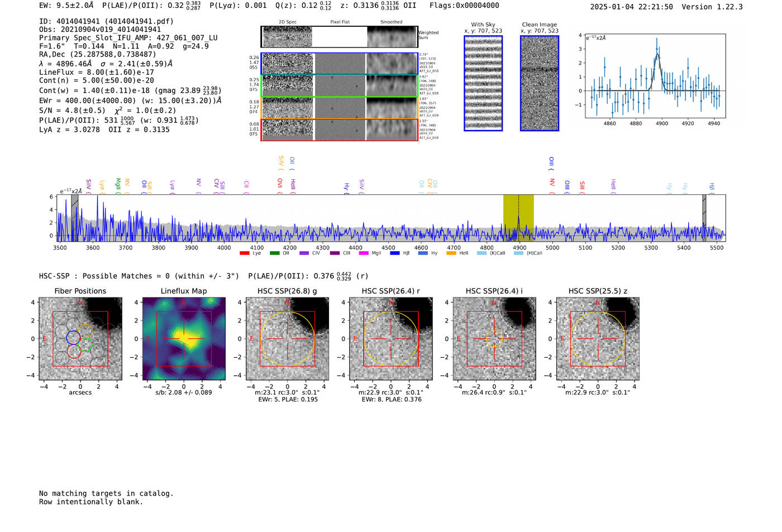Click the 'Cont(n) = 5.00(±50.00)e-20' value
Image resolution: width=782 pixels, height=532 pixels.
pyautogui.click(x=97, y=80)
